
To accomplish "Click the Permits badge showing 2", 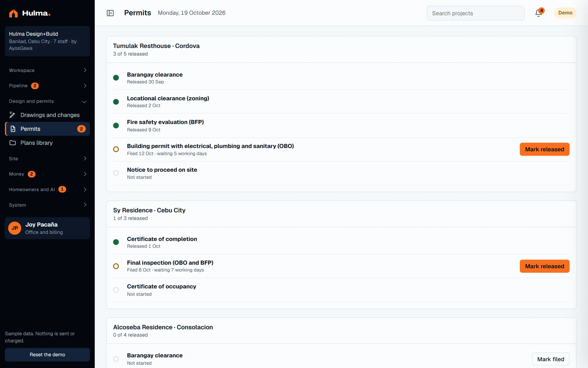I will pos(81,129).
